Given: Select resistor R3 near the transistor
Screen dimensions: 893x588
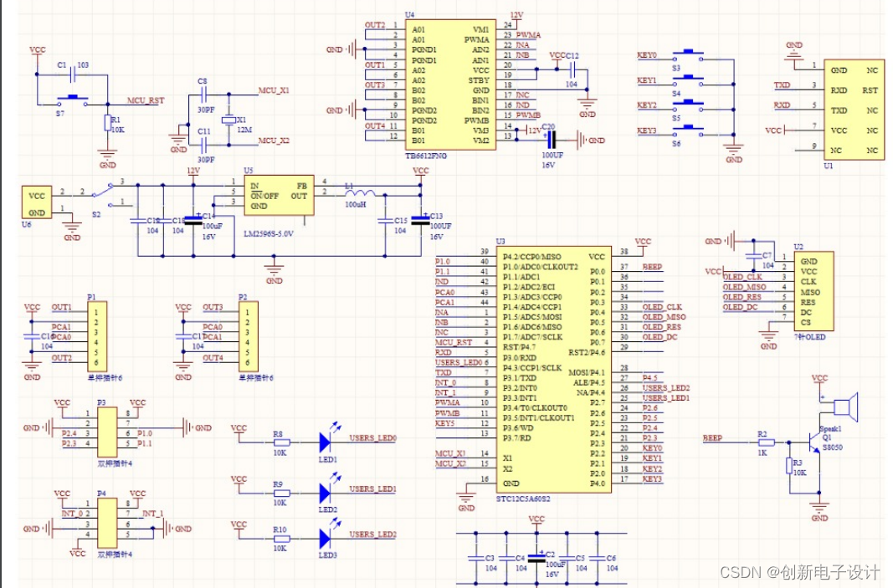Looking at the screenshot, I should 789,466.
